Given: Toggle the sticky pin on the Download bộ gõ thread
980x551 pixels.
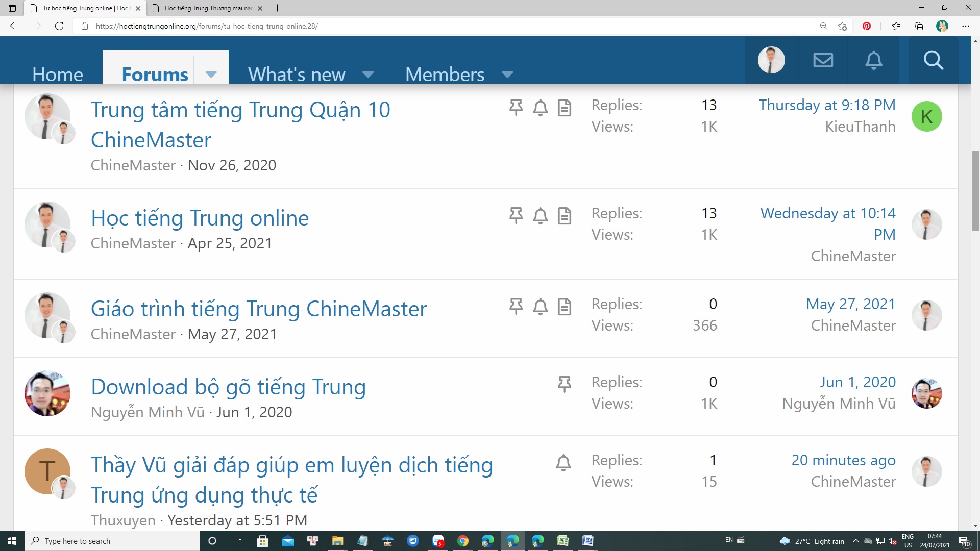Looking at the screenshot, I should (x=564, y=384).
